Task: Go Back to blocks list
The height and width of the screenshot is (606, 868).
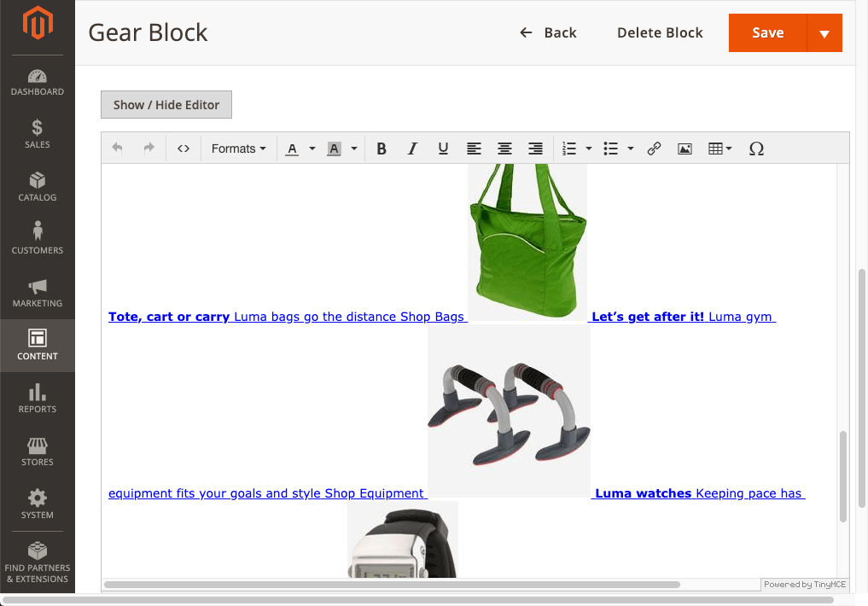Action: click(x=548, y=33)
